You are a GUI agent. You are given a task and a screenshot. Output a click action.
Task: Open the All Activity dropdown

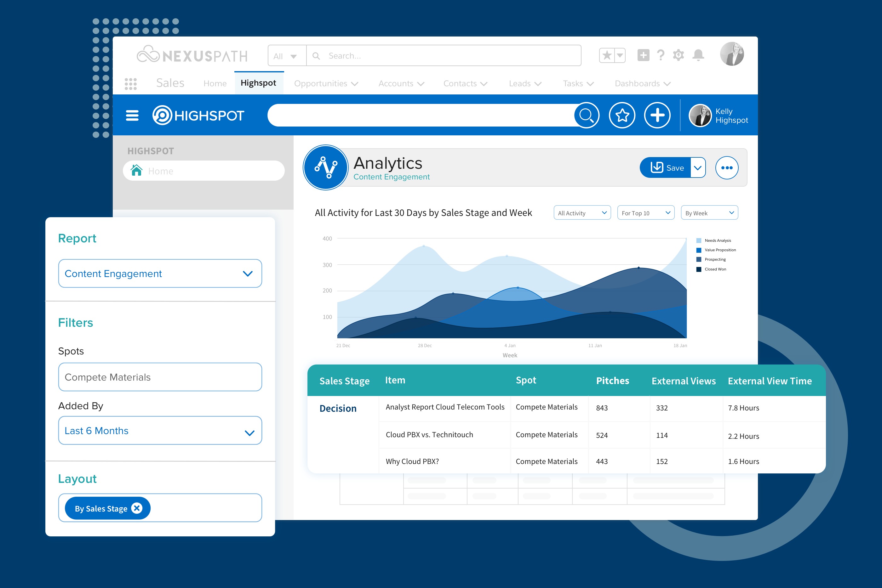[x=582, y=212]
